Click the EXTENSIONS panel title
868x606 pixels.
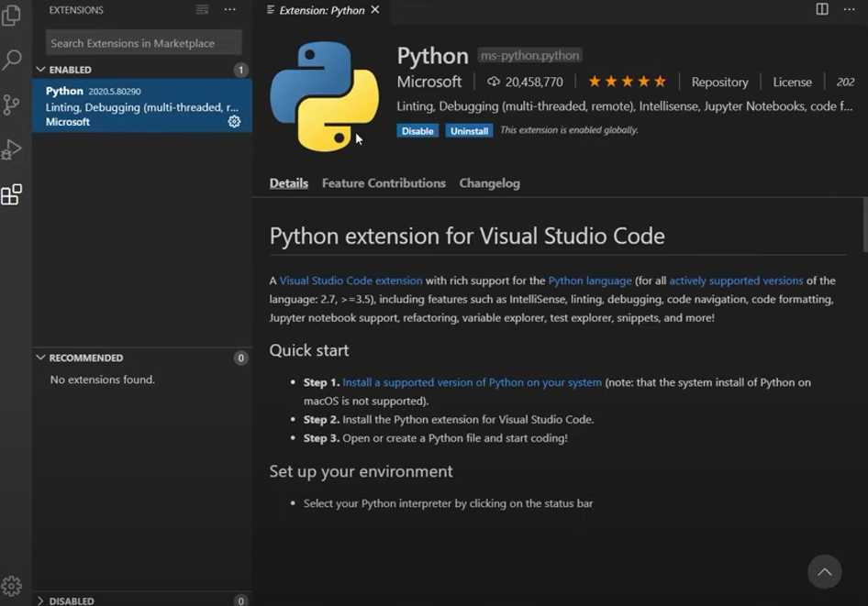click(x=76, y=10)
